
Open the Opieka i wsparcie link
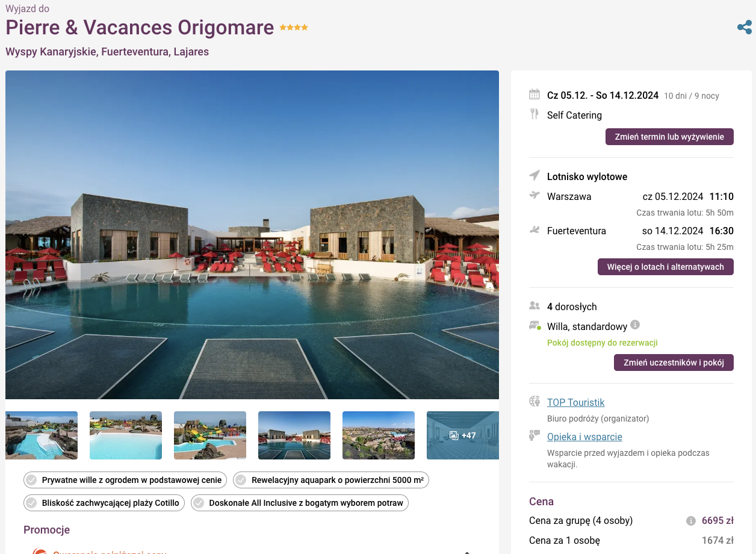(x=584, y=437)
